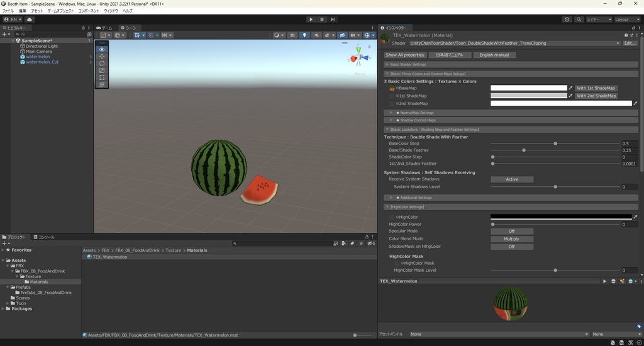Click the BaseColor Step slider handle
The image size is (644, 346).
click(x=555, y=144)
